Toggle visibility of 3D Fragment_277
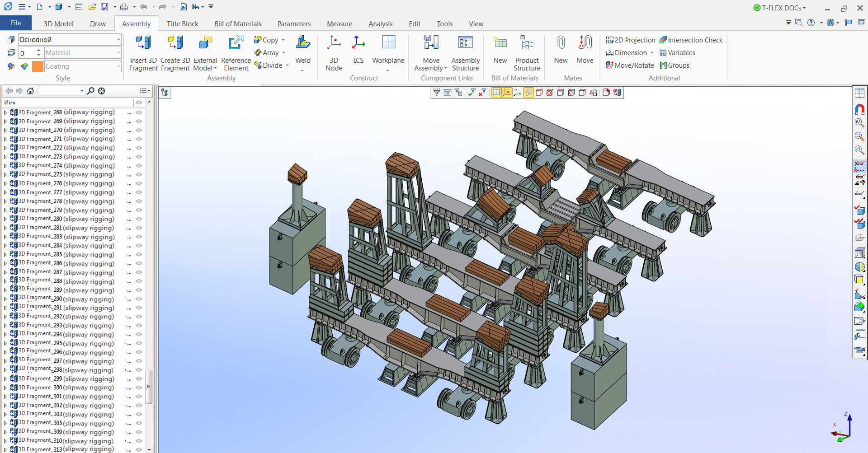Viewport: 868px width, 453px height. tap(139, 192)
